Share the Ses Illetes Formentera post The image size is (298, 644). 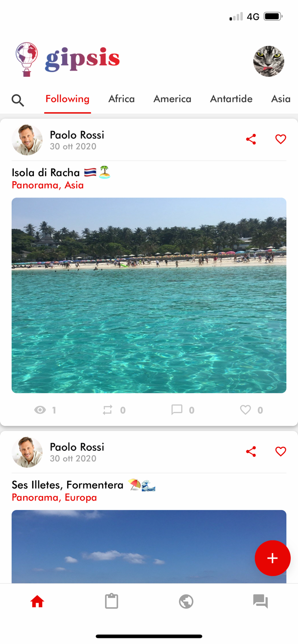(x=251, y=451)
